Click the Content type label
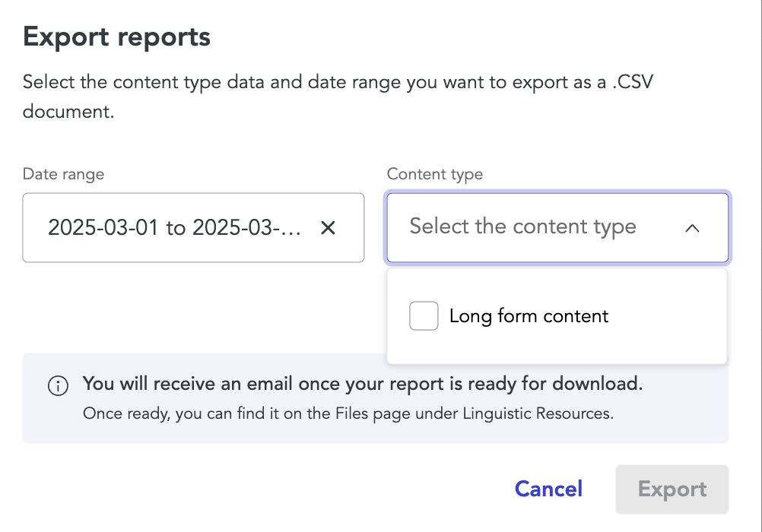Screen dimensions: 762x532 tap(435, 174)
